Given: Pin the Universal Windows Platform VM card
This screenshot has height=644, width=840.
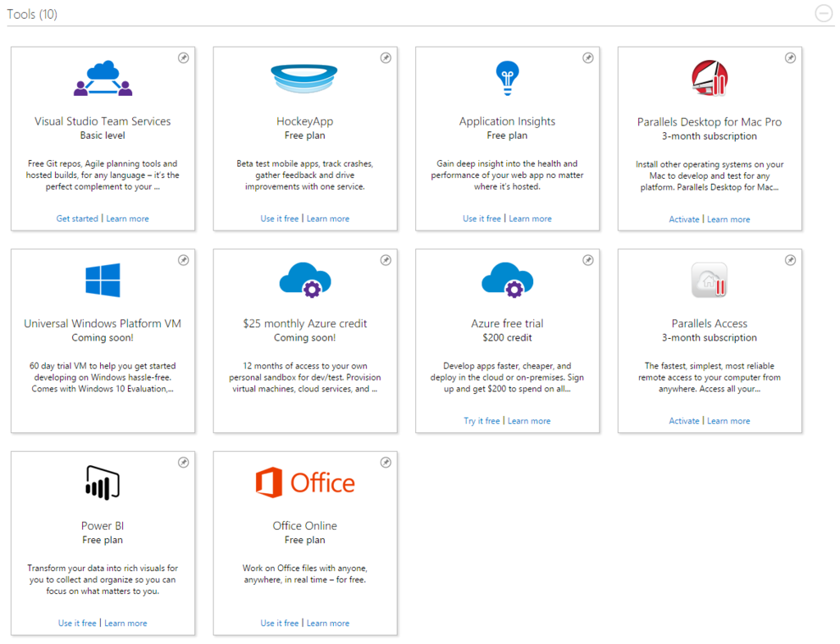Looking at the screenshot, I should 183,260.
